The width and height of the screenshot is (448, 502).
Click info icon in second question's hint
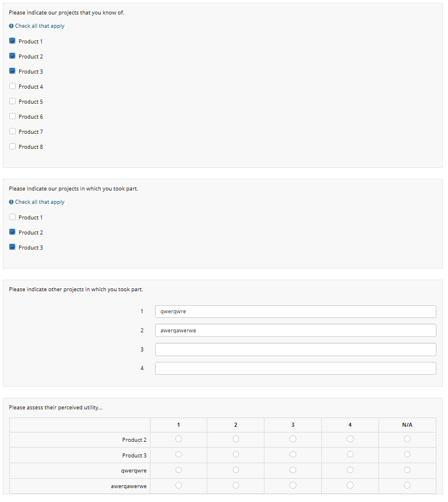[x=12, y=202]
